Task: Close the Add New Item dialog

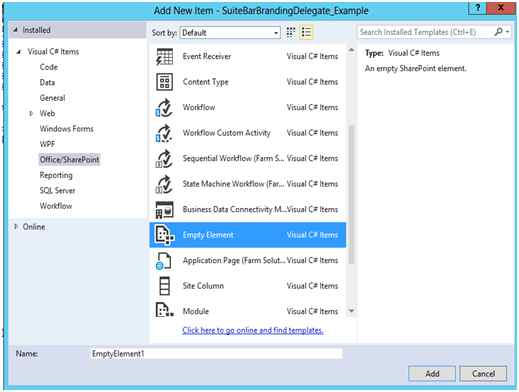Action: (500, 8)
